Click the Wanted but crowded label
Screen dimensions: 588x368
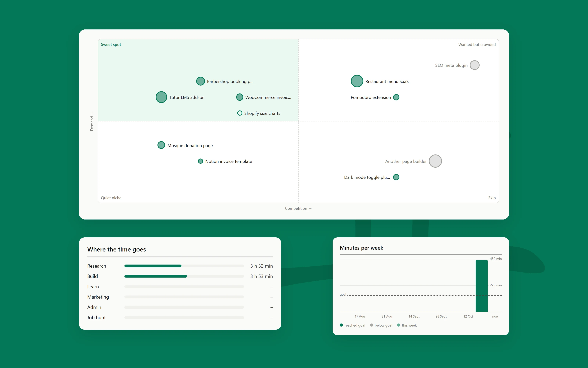tap(477, 45)
